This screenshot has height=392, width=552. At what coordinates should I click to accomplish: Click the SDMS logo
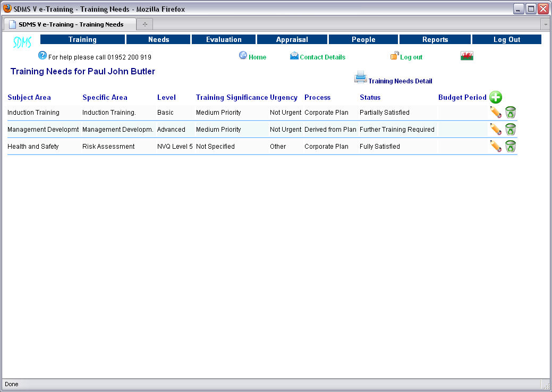point(22,42)
